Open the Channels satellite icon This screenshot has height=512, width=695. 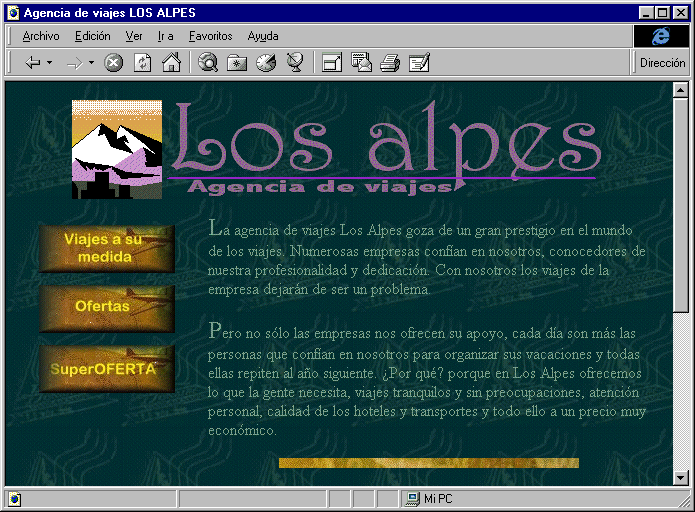294,63
